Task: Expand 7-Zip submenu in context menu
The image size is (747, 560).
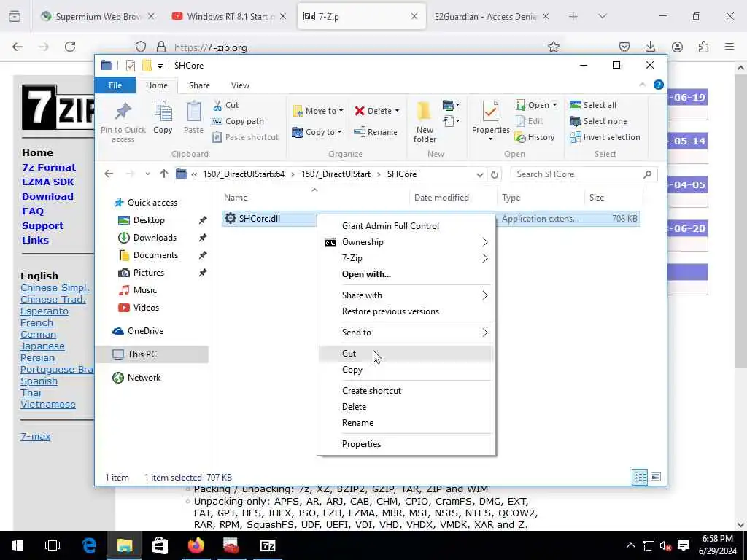Action: click(x=485, y=259)
